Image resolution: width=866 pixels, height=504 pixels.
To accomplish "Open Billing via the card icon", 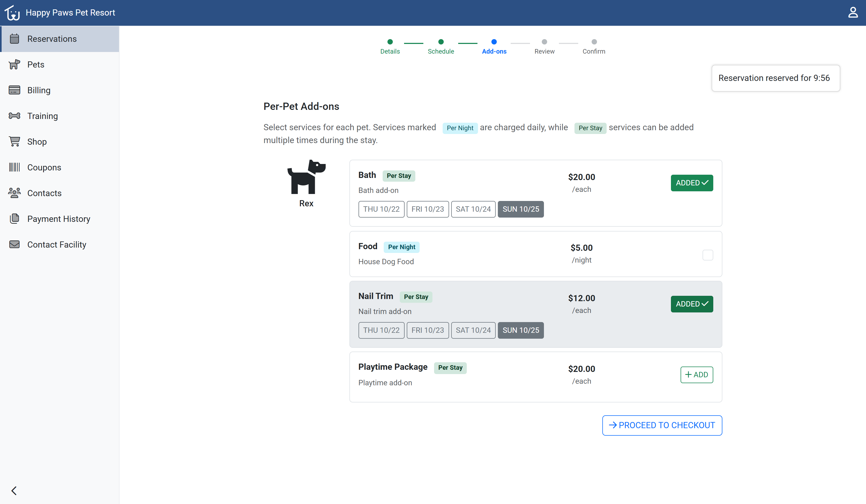I will point(14,90).
